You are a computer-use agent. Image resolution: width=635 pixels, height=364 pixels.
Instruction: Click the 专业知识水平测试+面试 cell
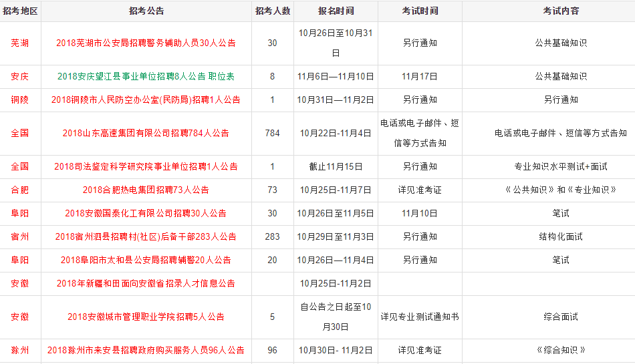[561, 166]
